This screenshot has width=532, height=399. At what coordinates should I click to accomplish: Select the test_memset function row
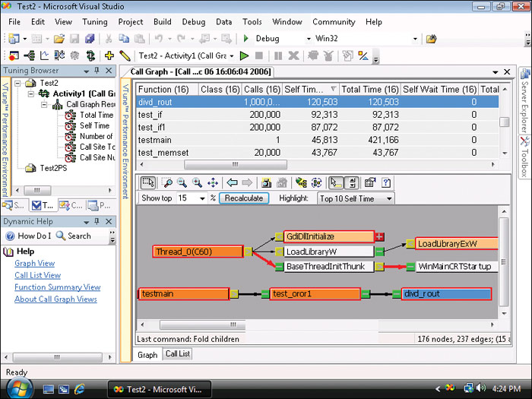(x=318, y=153)
